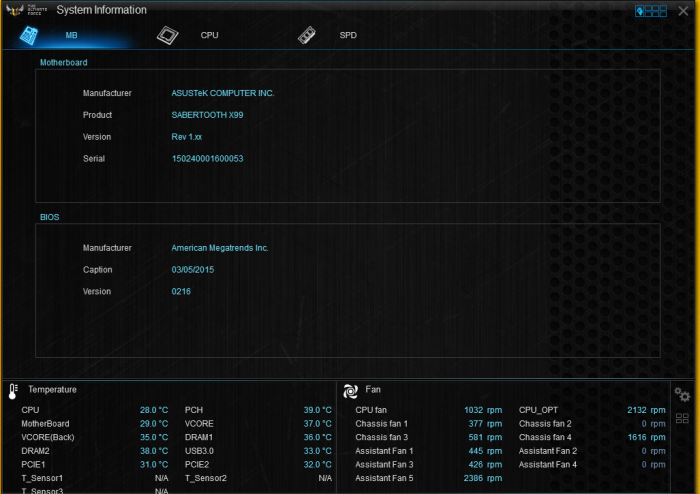Select the Temperature panel heading
This screenshot has width=700, height=494.
coord(52,390)
